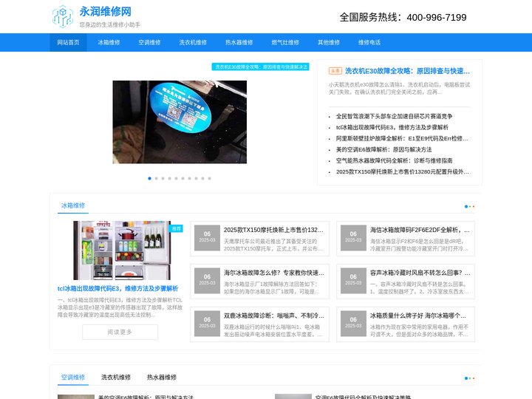Go to 空调维修 in the navigation bar
This screenshot has width=532, height=399.
149,42
